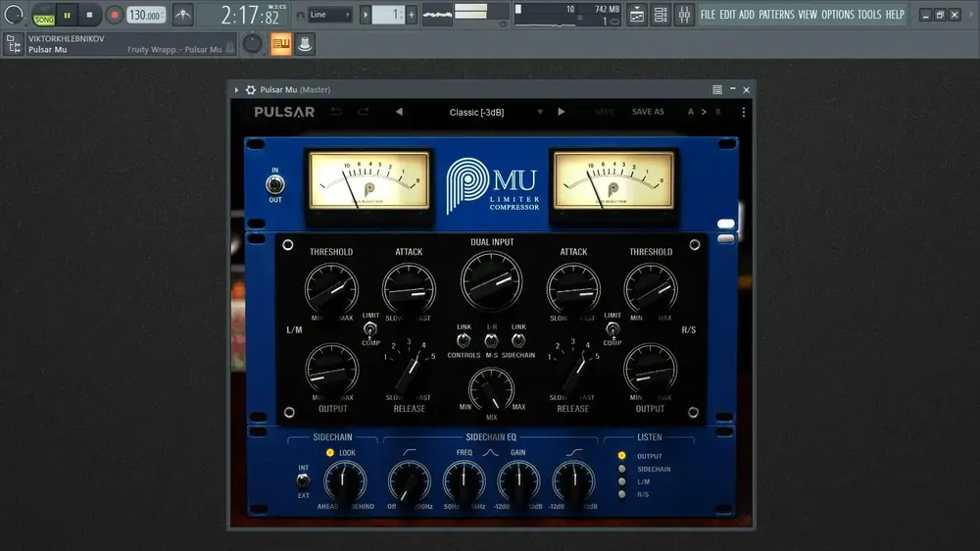Expand the plugin window menu arrow
This screenshot has height=551, width=980.
236,90
